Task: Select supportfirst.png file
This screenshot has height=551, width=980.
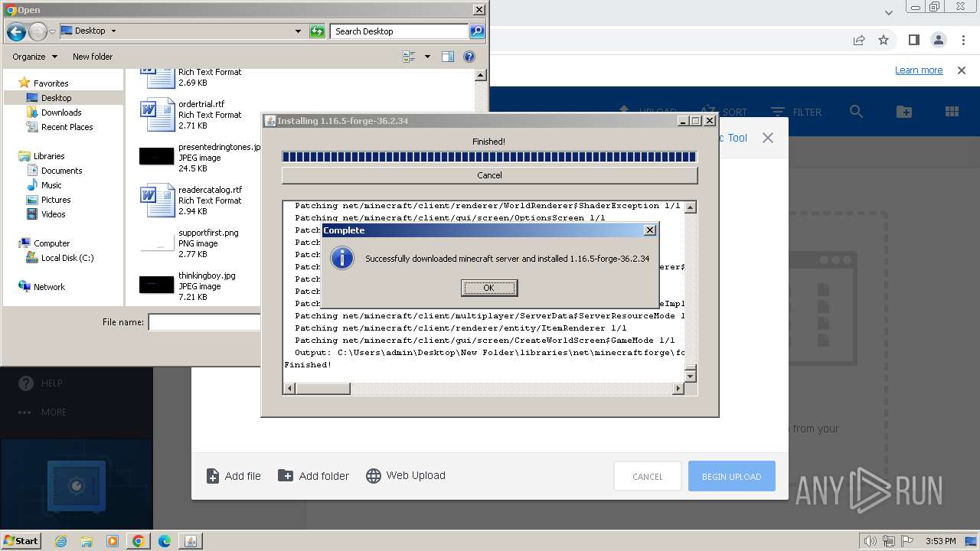Action: (190, 243)
